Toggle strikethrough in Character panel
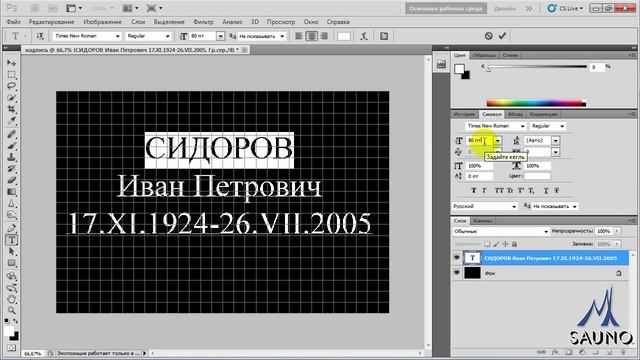Viewport: 640px width, 360px height. (556, 191)
